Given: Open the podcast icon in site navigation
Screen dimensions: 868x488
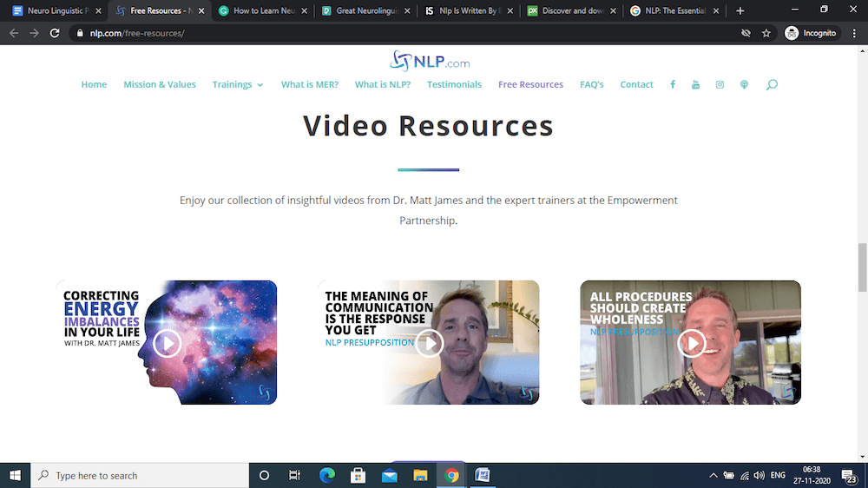Looking at the screenshot, I should tap(744, 84).
